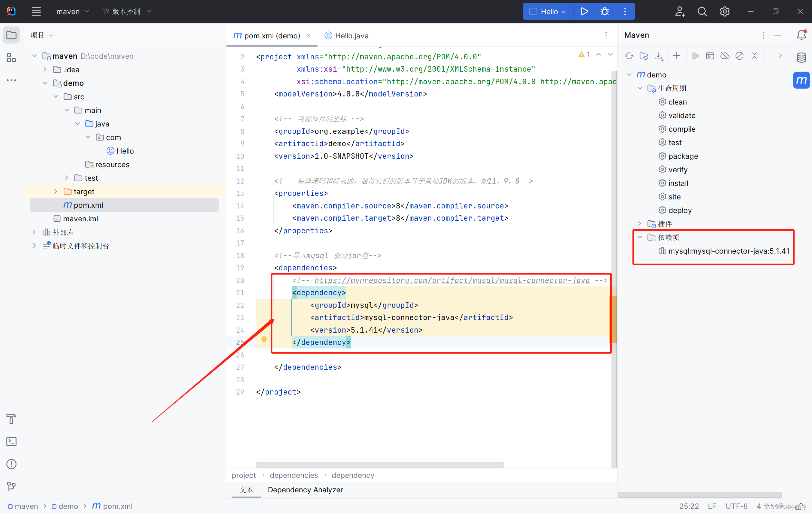Open the Git tool window icon
This screenshot has width=812, height=513.
12,486
